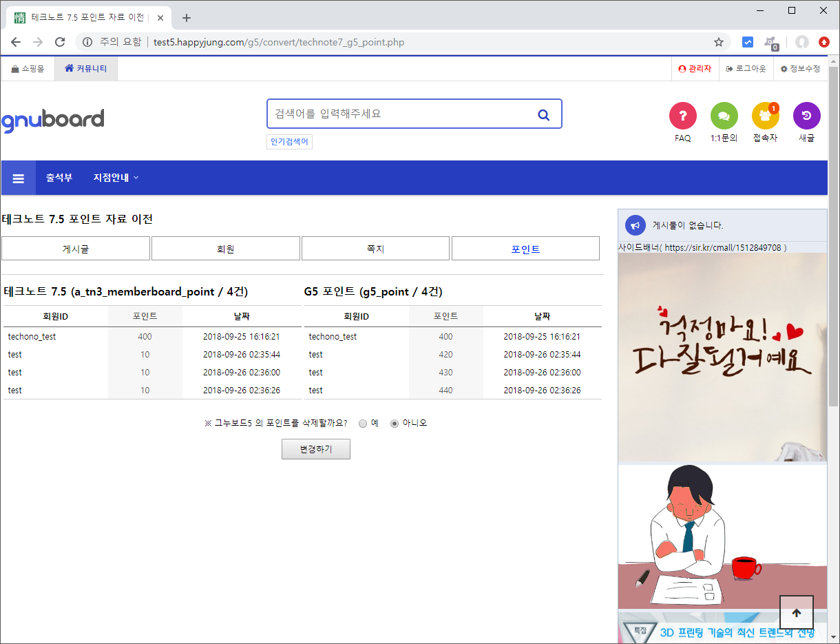Image resolution: width=840 pixels, height=644 pixels.
Task: Open the 쪽지 tab
Action: click(375, 249)
